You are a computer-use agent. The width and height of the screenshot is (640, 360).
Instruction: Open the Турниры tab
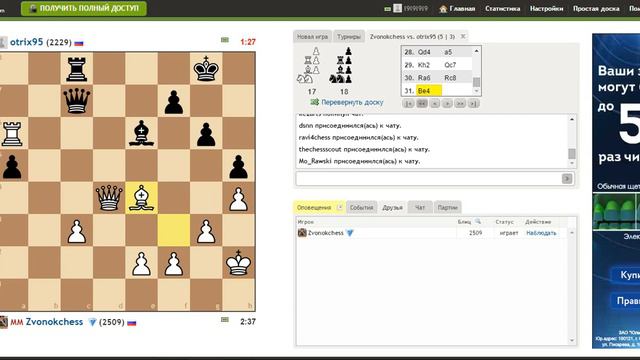[x=349, y=36]
